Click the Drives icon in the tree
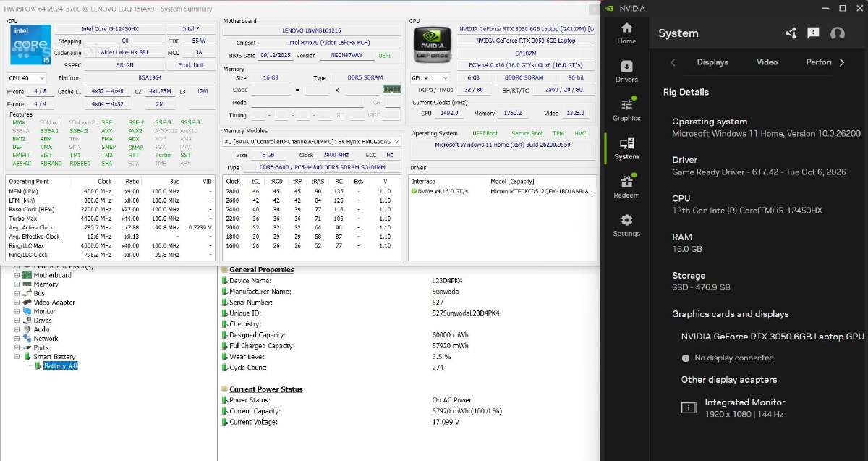The height and width of the screenshot is (461, 868). [x=27, y=321]
